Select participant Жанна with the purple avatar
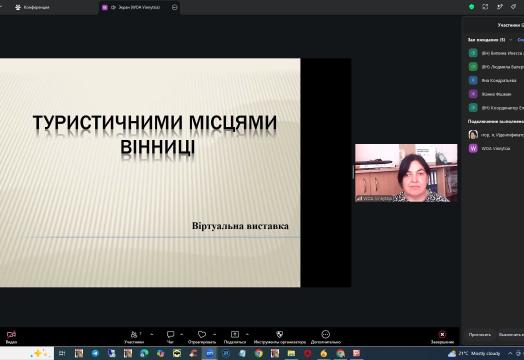The image size is (524, 360). (x=496, y=94)
